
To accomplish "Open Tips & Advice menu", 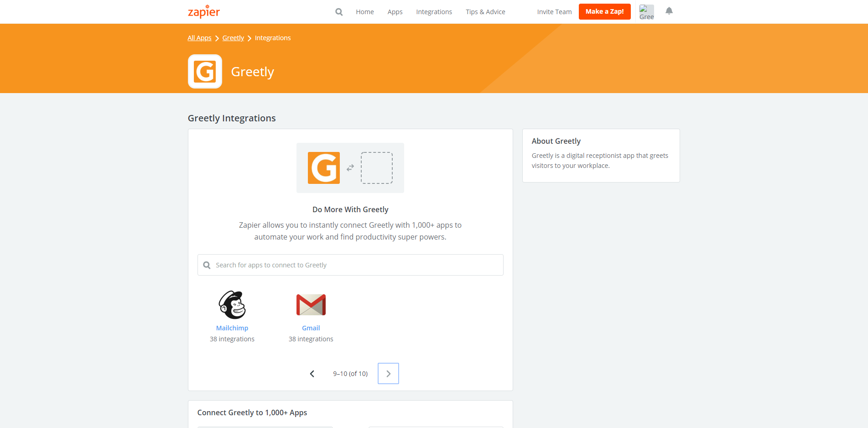I will click(x=485, y=12).
